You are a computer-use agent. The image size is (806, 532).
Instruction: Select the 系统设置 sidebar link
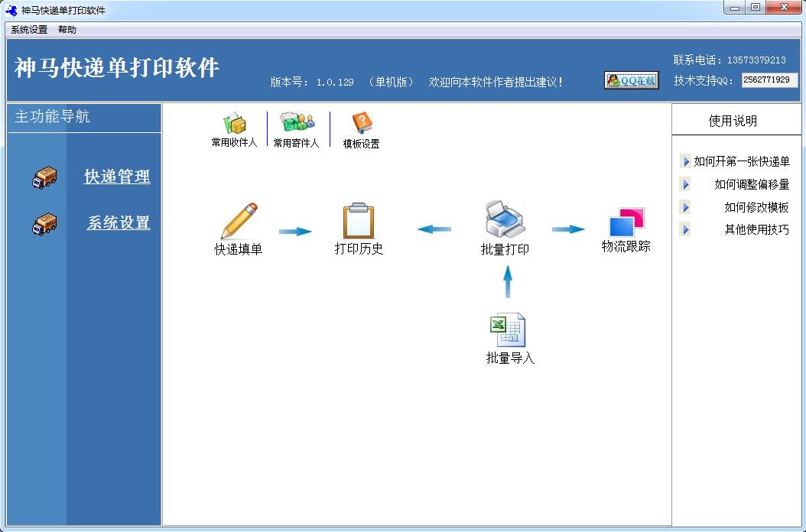coord(119,222)
